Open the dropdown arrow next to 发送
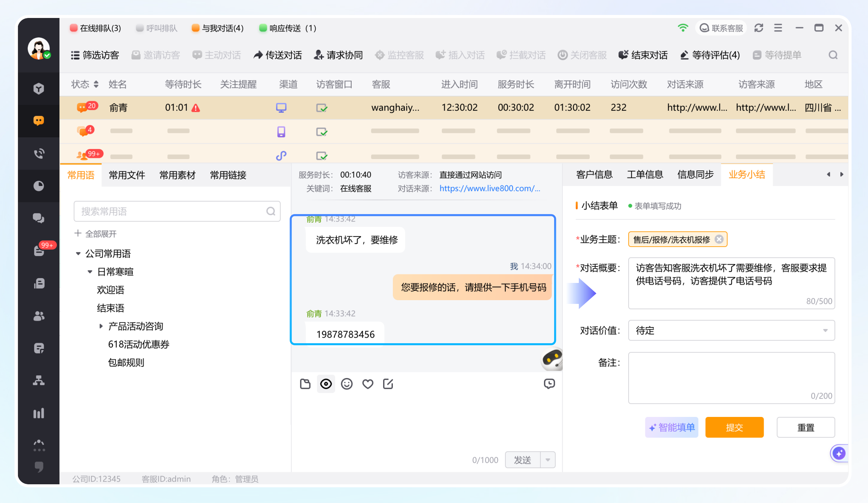Screen dimensions: 868x503 548,460
